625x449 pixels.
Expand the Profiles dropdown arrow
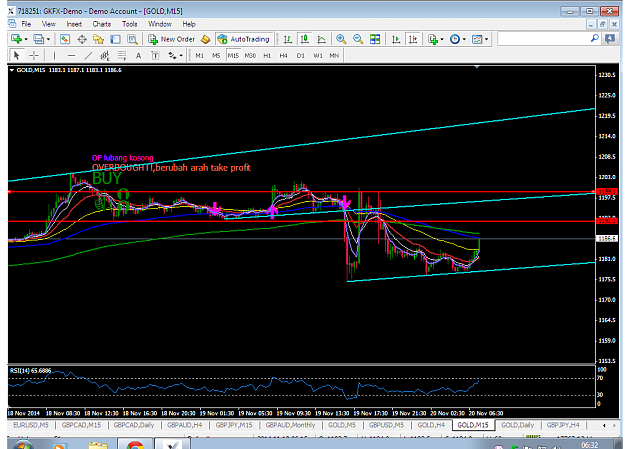(x=48, y=39)
